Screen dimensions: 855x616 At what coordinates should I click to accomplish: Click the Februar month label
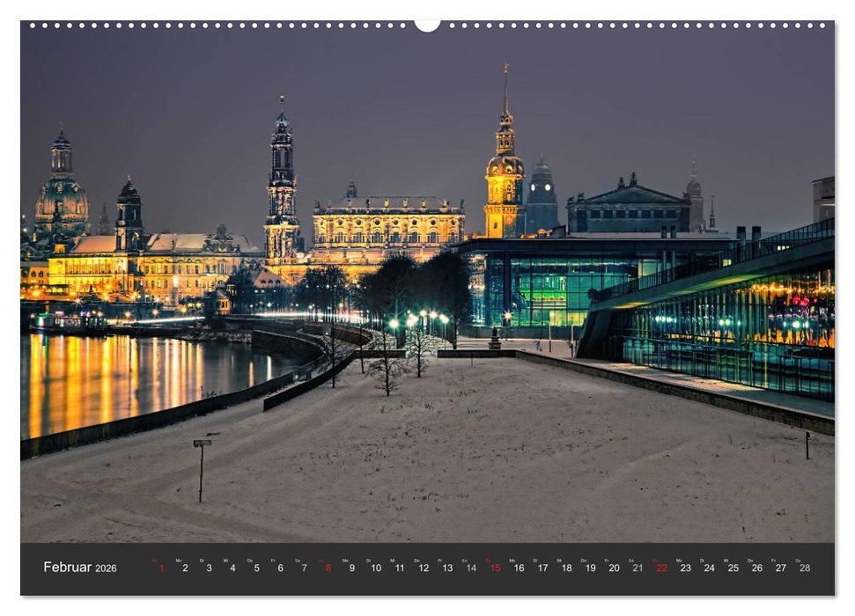click(x=66, y=568)
